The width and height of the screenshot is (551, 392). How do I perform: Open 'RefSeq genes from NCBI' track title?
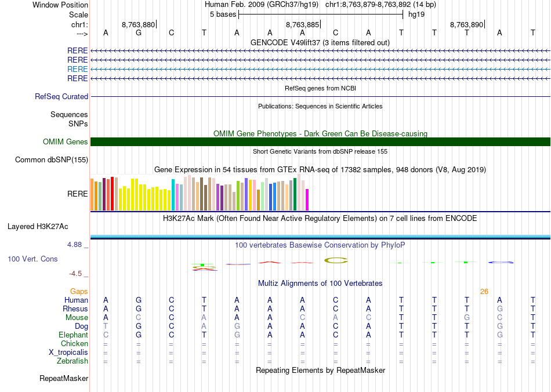point(320,88)
